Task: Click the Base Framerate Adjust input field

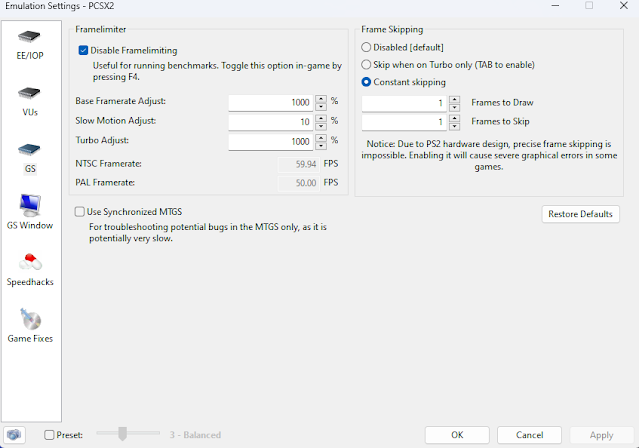Action: pos(271,103)
